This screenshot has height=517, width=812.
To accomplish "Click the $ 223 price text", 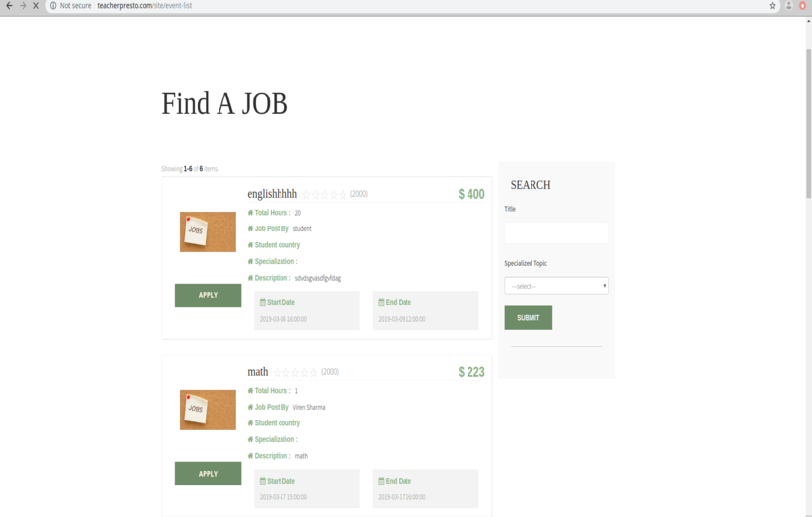I will click(471, 372).
